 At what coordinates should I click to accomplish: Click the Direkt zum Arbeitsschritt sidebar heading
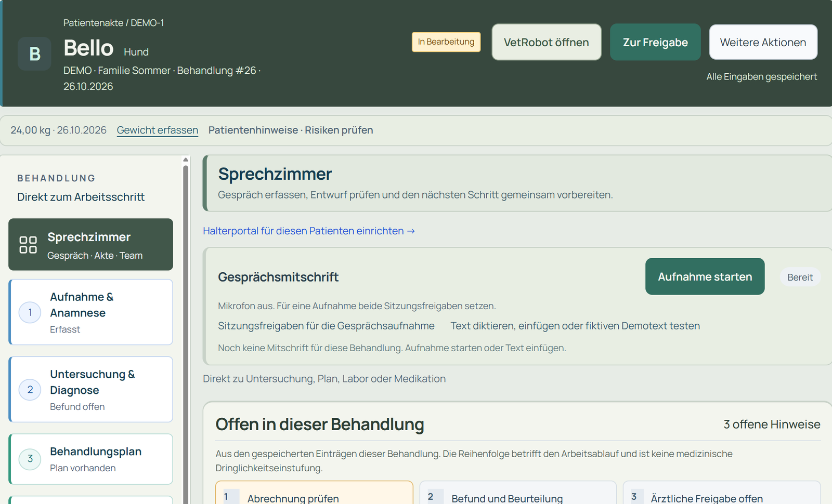click(81, 197)
